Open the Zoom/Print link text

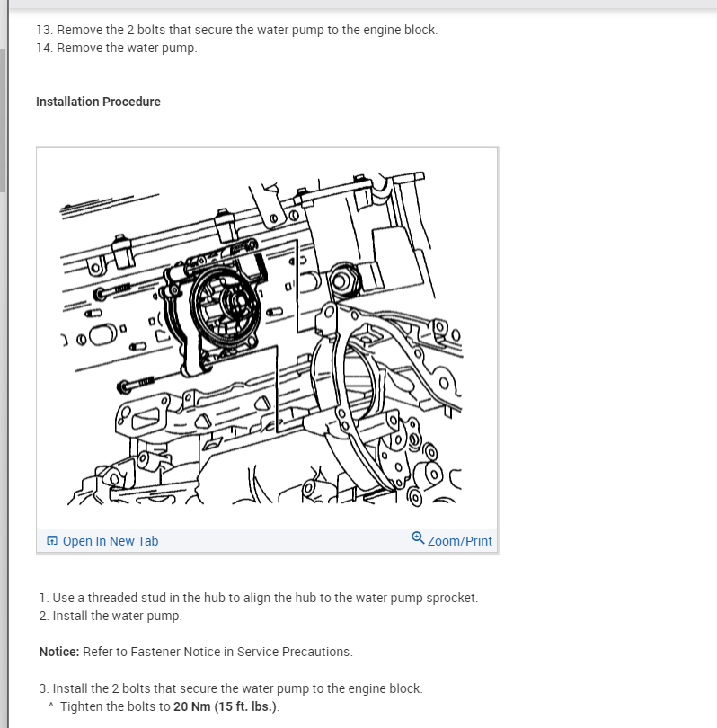459,541
